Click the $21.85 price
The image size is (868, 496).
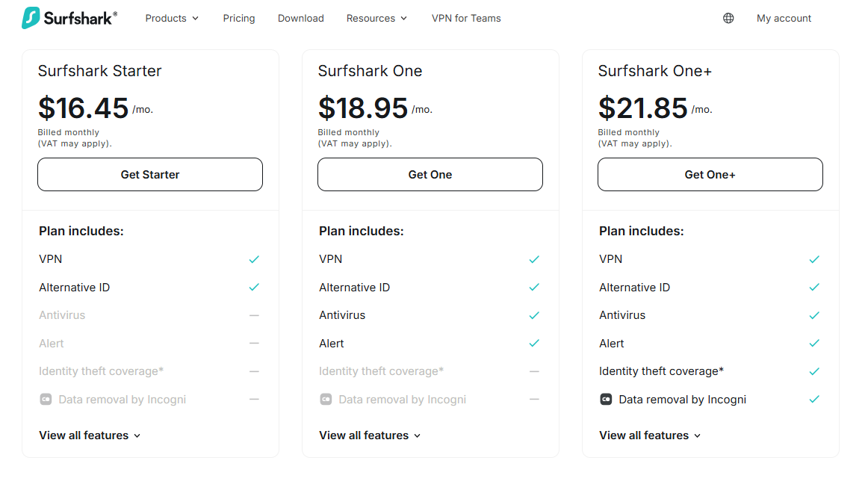(x=642, y=108)
